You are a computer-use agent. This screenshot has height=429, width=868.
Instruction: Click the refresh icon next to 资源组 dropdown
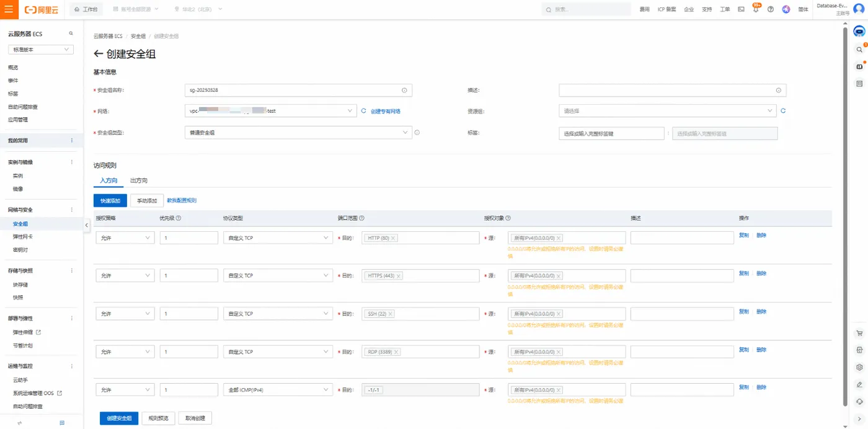(783, 111)
